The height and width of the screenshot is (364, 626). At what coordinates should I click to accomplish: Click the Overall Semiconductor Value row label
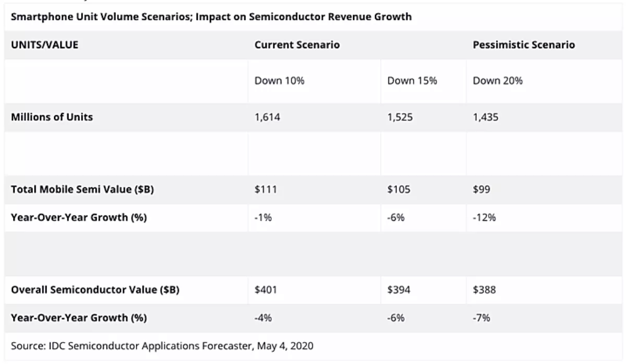(x=95, y=290)
